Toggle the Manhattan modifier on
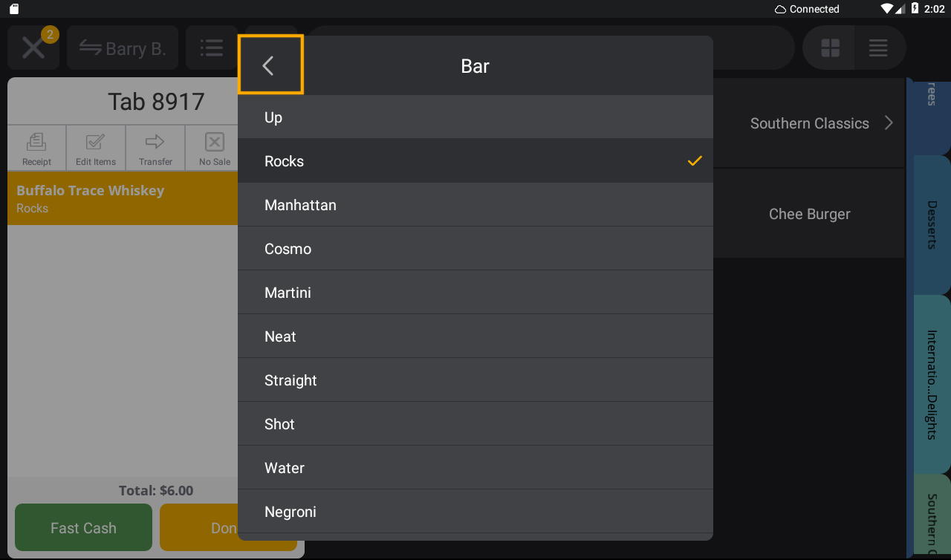 pyautogui.click(x=475, y=204)
